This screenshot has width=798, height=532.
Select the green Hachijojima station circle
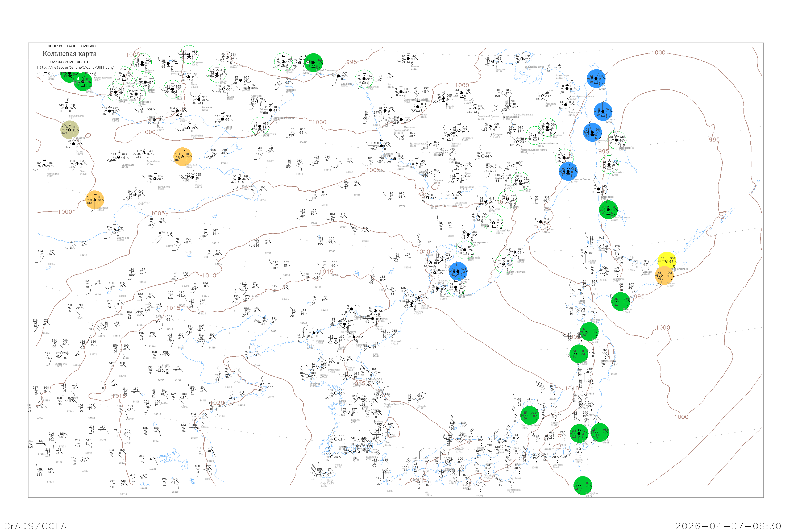pos(583,485)
